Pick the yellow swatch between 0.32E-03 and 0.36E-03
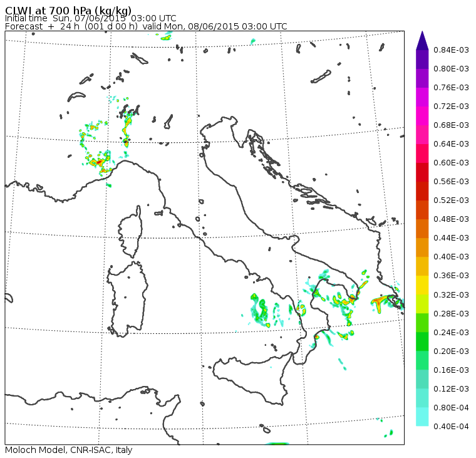476x458 pixels. point(422,285)
